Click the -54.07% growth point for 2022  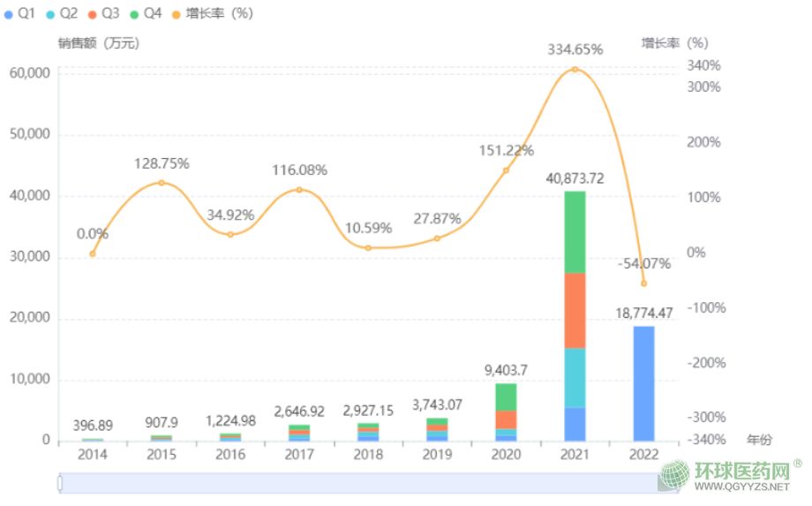tap(643, 283)
